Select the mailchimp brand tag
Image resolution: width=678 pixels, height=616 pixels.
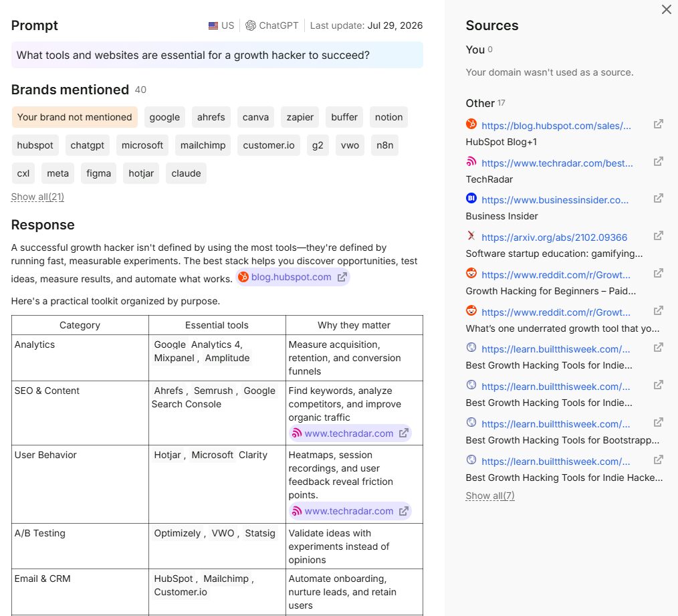pos(203,145)
